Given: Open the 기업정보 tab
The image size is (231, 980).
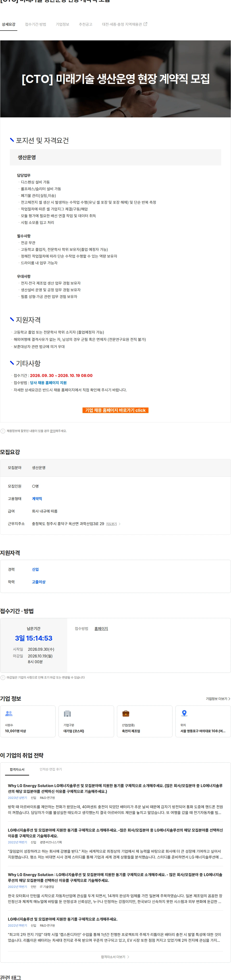Looking at the screenshot, I should pos(62,24).
